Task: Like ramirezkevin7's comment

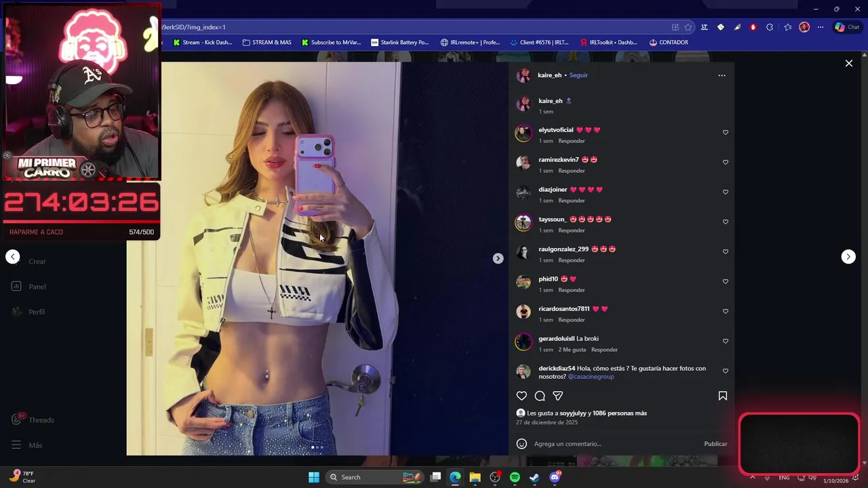Action: [725, 162]
